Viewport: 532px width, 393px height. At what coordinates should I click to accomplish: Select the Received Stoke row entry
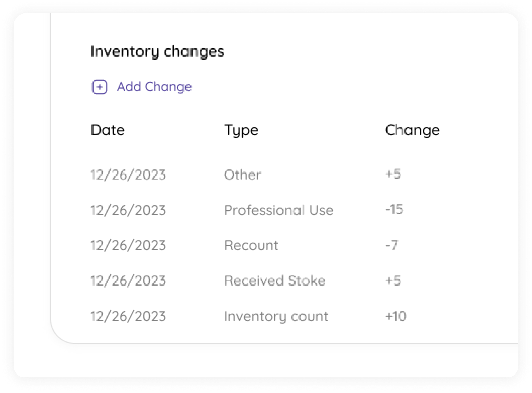pos(274,281)
